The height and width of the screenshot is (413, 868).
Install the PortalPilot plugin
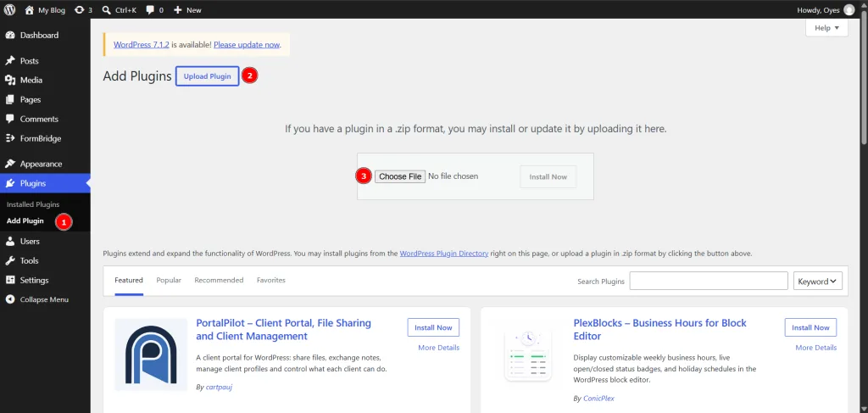pyautogui.click(x=433, y=327)
